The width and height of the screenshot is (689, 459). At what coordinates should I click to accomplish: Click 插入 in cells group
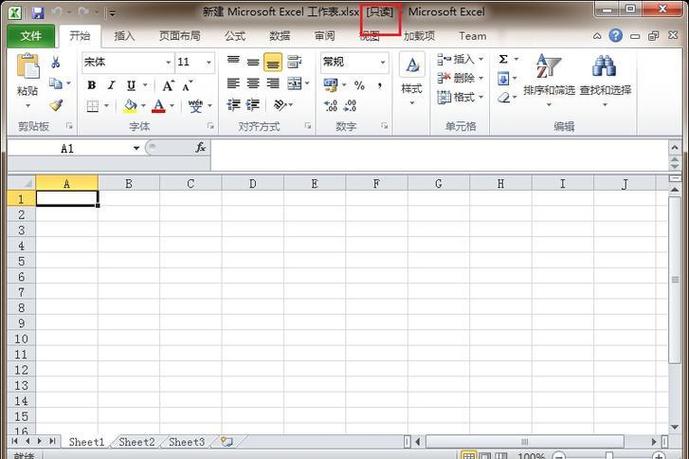point(460,59)
